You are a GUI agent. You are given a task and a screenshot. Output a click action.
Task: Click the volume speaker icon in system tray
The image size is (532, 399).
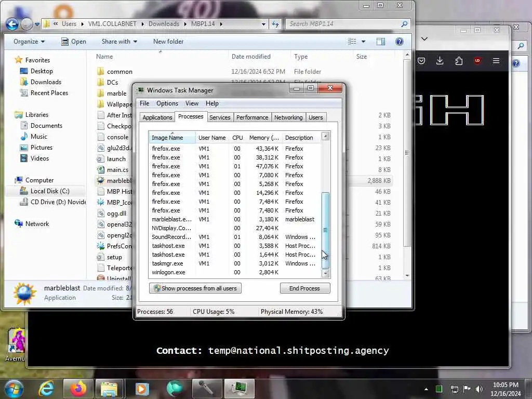click(480, 389)
